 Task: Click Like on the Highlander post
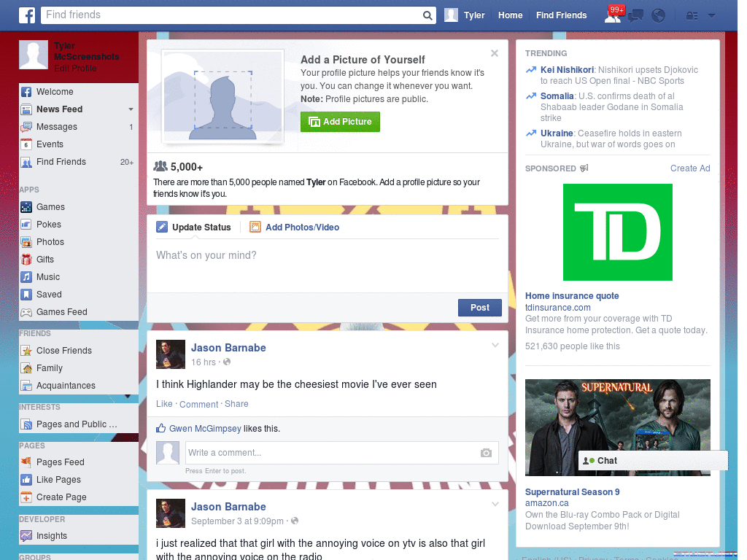(164, 404)
